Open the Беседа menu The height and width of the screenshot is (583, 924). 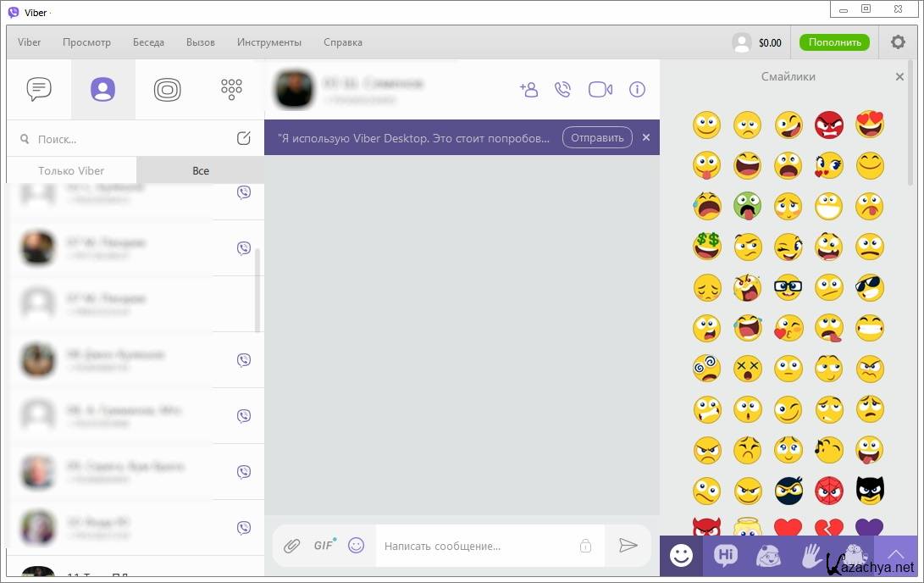click(148, 42)
